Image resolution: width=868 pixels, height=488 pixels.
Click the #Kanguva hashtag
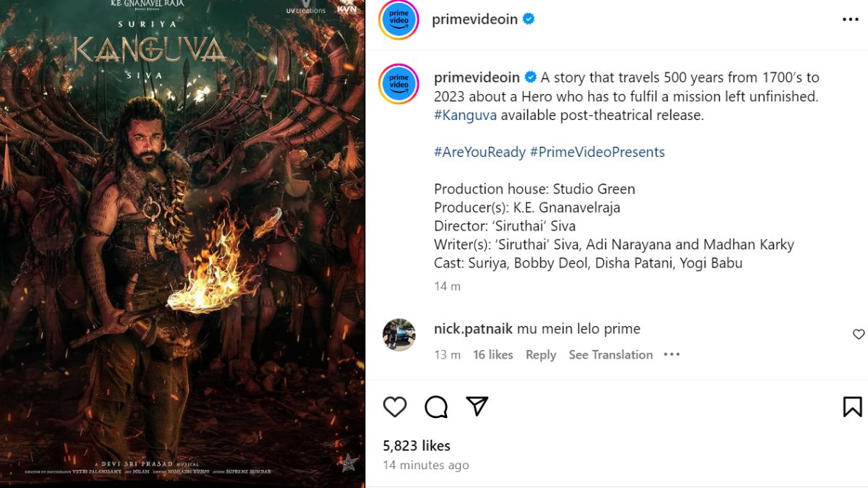[x=465, y=115]
